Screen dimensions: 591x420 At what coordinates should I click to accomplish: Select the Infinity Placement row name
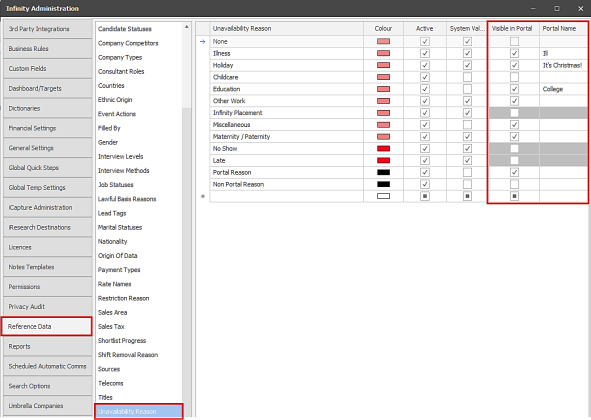[x=237, y=113]
